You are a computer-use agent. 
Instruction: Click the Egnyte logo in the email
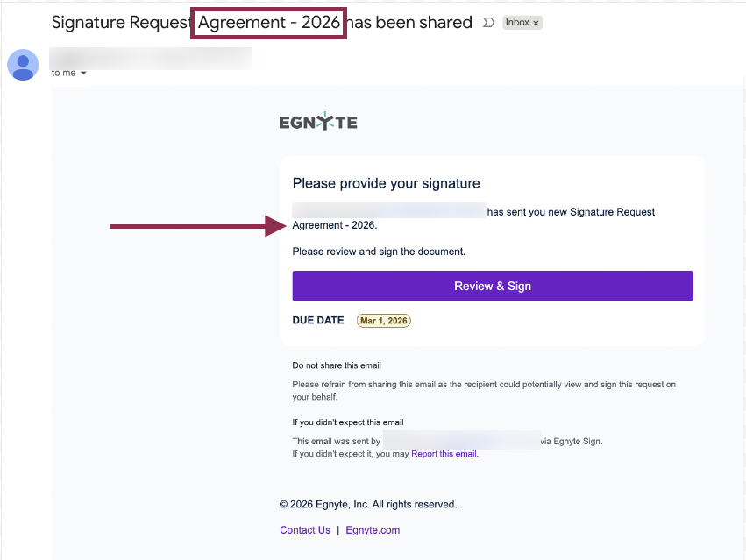(x=318, y=122)
